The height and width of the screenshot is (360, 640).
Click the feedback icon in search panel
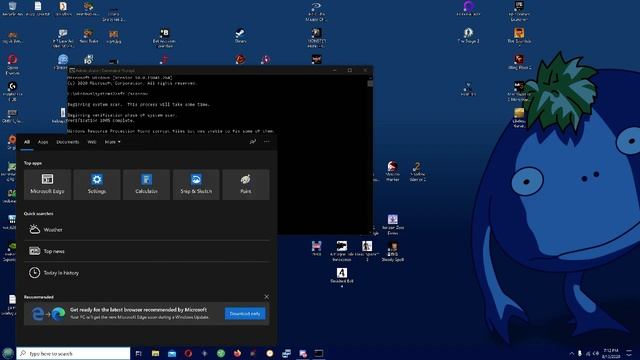pos(253,142)
